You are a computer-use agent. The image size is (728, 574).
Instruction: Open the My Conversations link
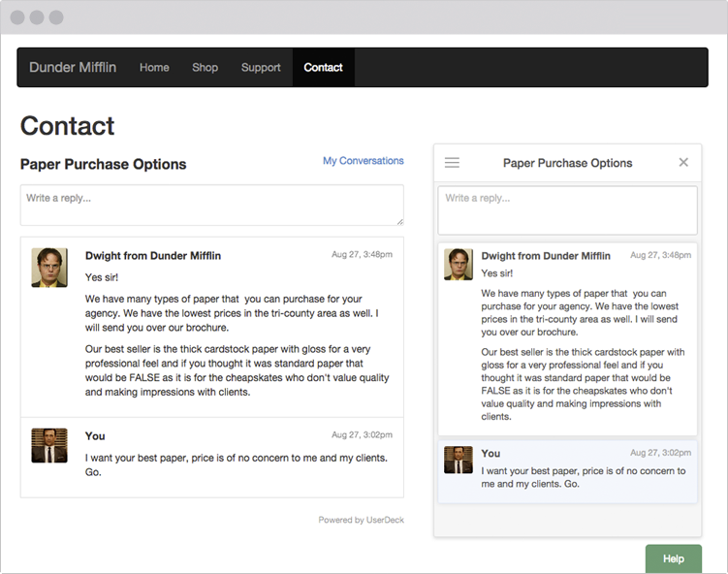[x=364, y=161]
